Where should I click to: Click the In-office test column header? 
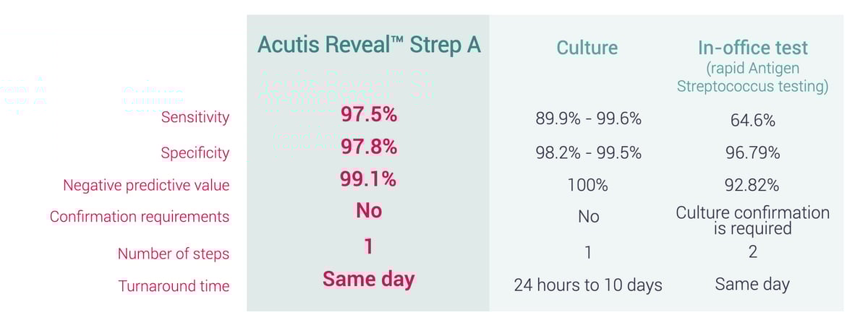(752, 48)
